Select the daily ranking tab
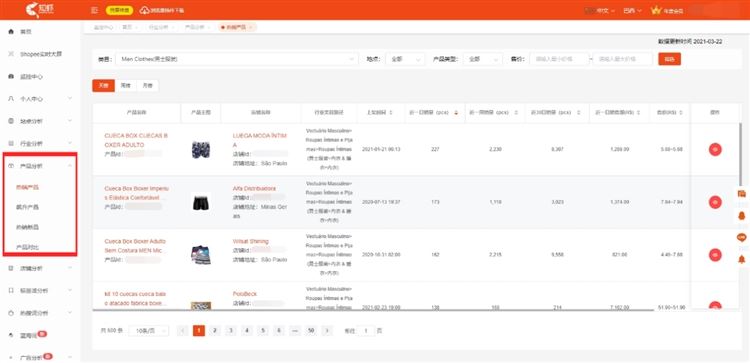The height and width of the screenshot is (363, 750). (x=103, y=86)
